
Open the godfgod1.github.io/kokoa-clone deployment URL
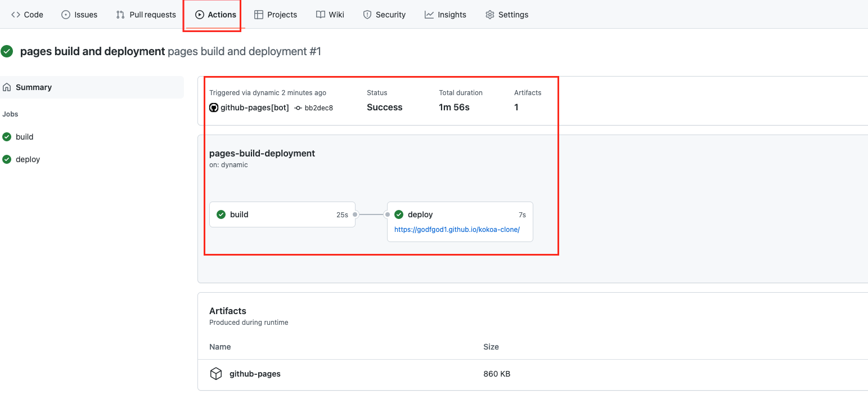[x=457, y=230]
